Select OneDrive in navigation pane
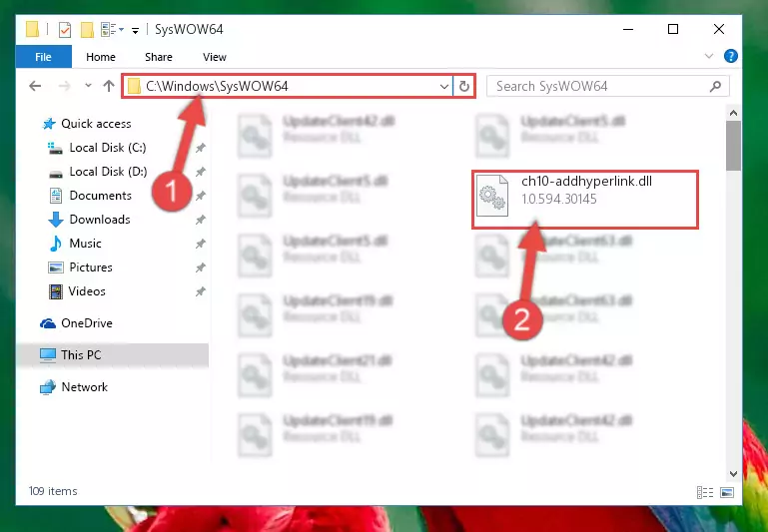Viewport: 768px width, 532px height. [77, 323]
